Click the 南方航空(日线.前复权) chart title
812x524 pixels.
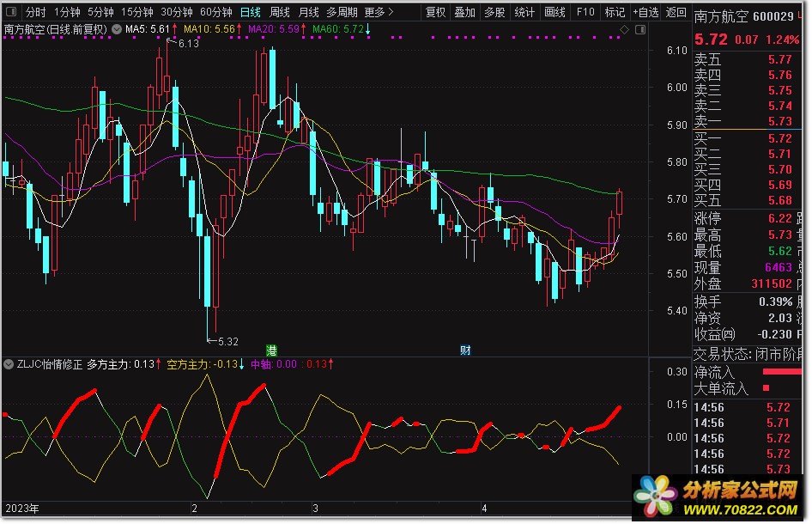coord(56,29)
